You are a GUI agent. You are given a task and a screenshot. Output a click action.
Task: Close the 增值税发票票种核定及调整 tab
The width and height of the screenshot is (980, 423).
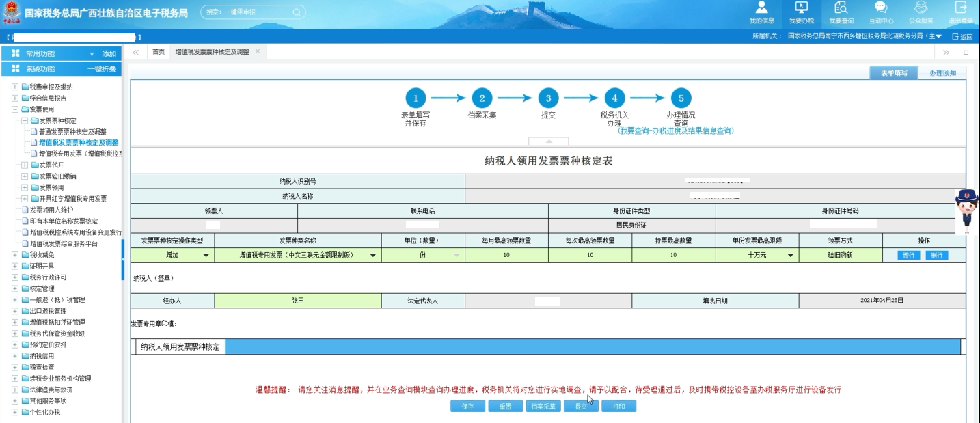coord(258,51)
